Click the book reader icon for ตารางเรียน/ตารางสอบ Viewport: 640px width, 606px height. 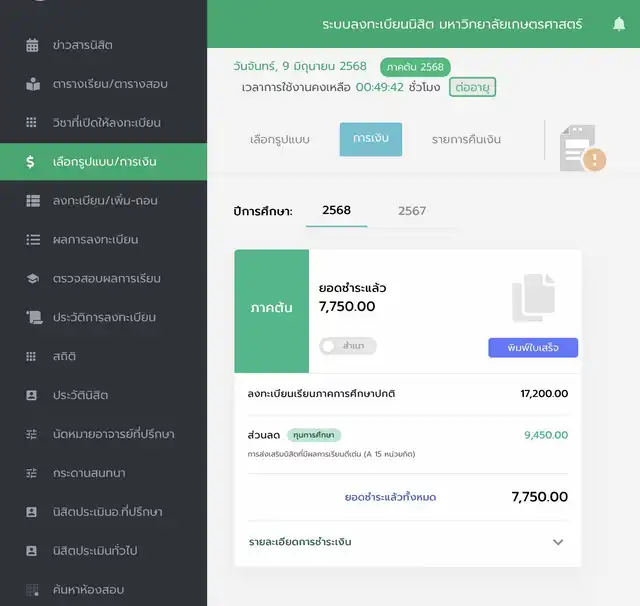[x=32, y=84]
